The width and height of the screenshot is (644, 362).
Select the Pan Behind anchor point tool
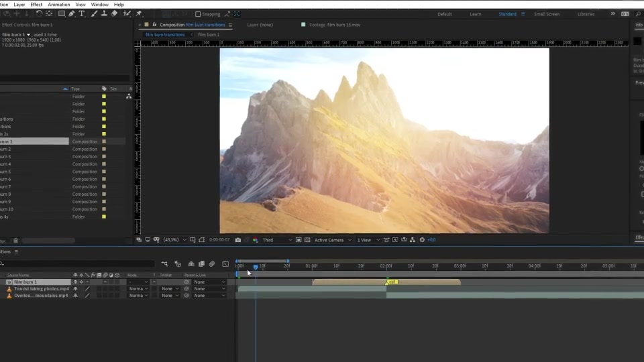click(49, 13)
